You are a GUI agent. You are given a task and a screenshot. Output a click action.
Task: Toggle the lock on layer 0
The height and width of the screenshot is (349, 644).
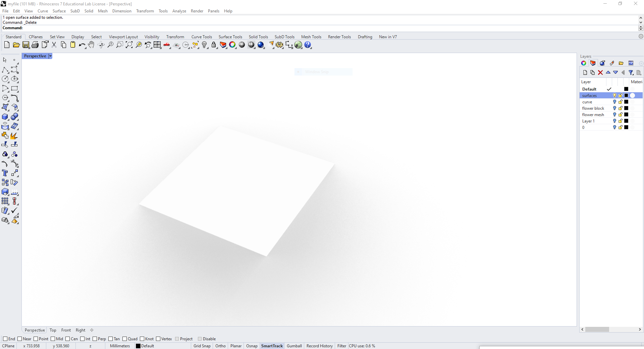pos(621,128)
